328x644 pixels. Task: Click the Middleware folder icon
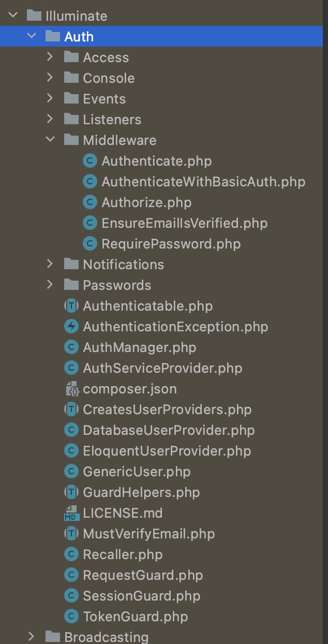[71, 140]
